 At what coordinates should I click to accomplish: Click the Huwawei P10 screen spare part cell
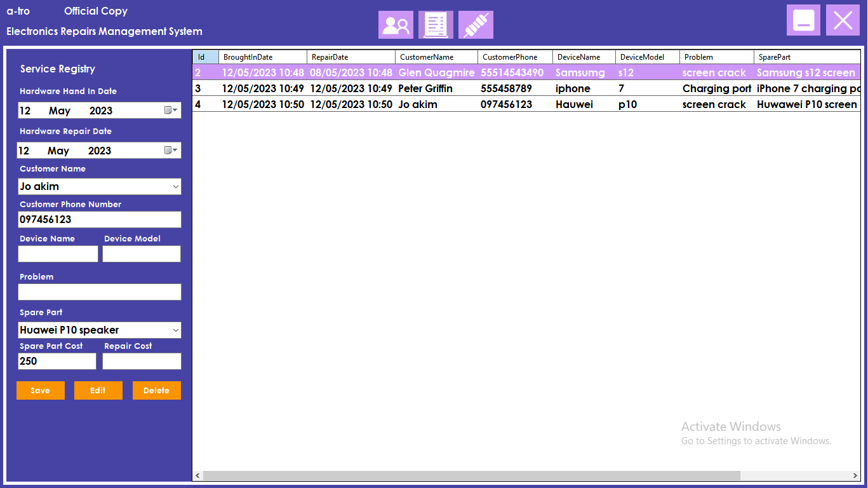coord(807,105)
